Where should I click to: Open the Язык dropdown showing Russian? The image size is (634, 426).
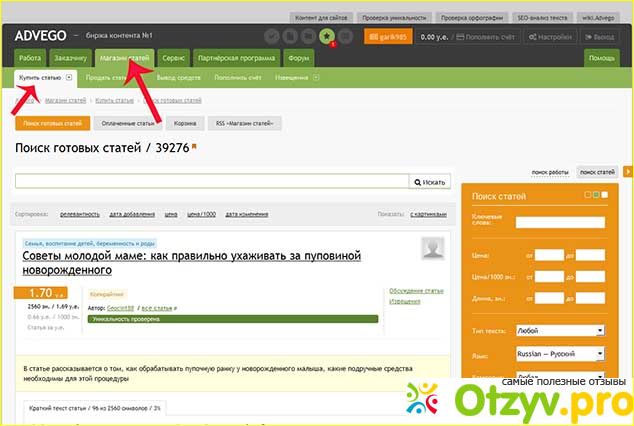tap(560, 354)
